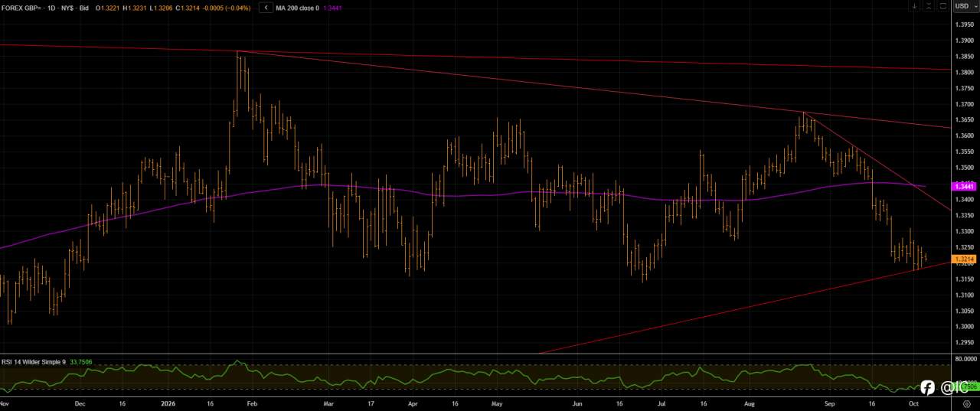Click the 1.3000 price axis label
Image resolution: width=980 pixels, height=411 pixels.
tap(964, 326)
